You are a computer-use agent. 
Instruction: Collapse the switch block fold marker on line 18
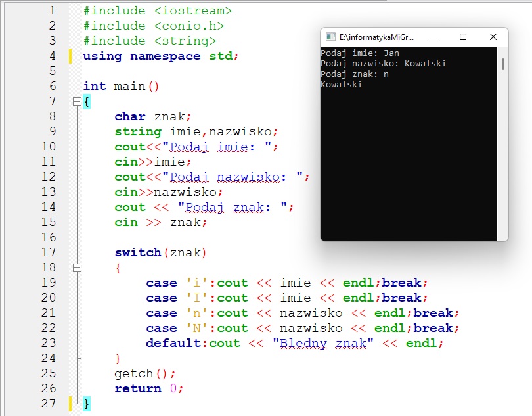(x=77, y=268)
